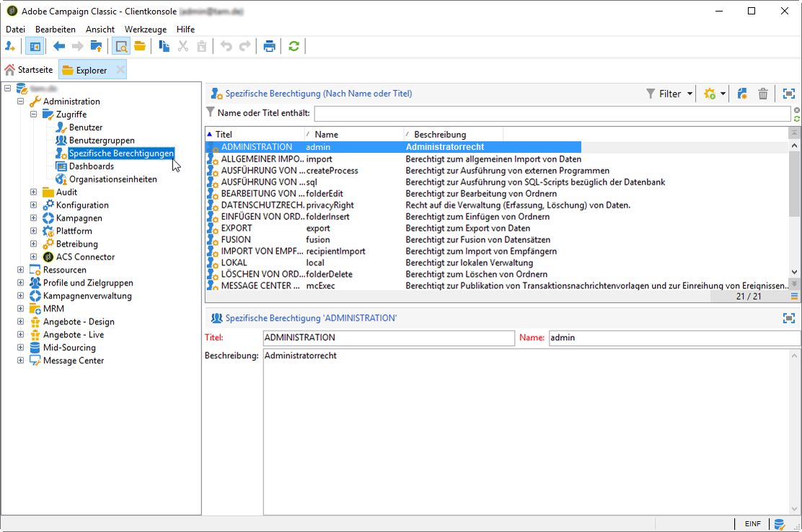Viewport: 802px width, 532px height.
Task: Click the clear filter icon beside search field
Action: pyautogui.click(x=797, y=110)
